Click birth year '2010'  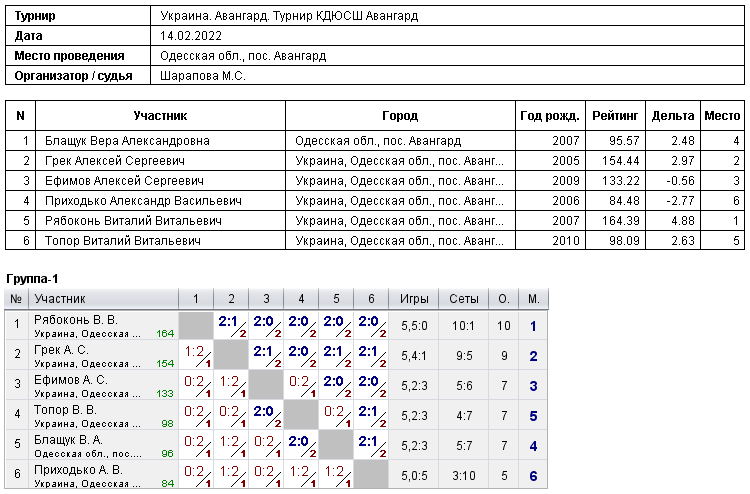click(566, 241)
